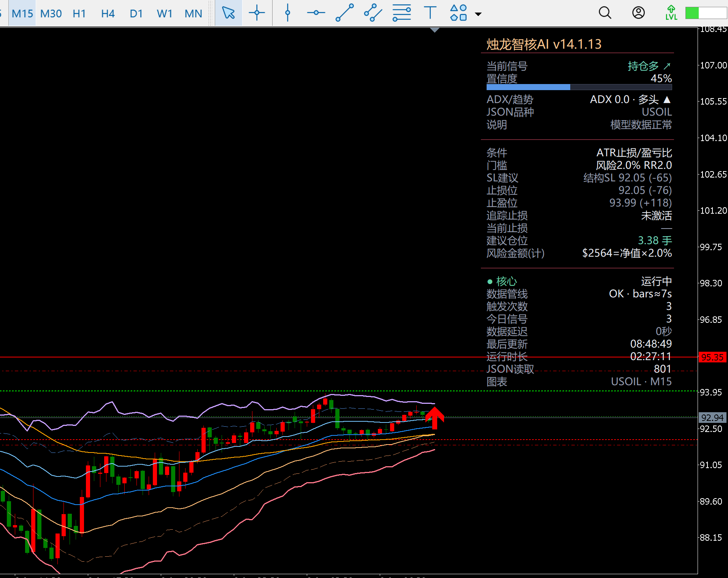728x578 pixels.
Task: Click the '结构SL 92.05 (-65)' suggestion
Action: coord(628,178)
